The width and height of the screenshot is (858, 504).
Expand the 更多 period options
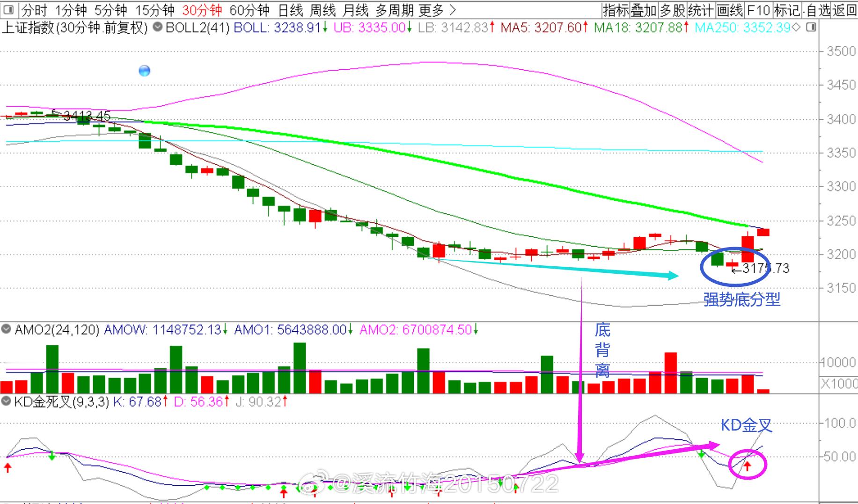pyautogui.click(x=437, y=10)
